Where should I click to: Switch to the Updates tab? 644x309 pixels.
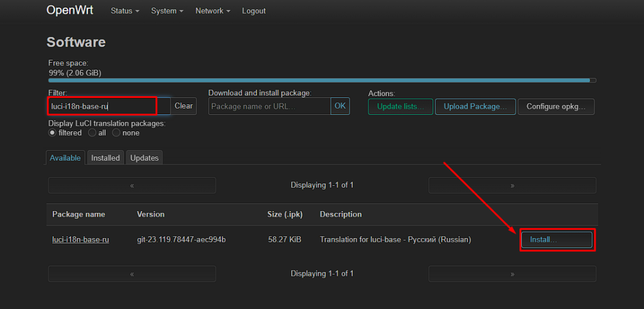[x=145, y=158]
